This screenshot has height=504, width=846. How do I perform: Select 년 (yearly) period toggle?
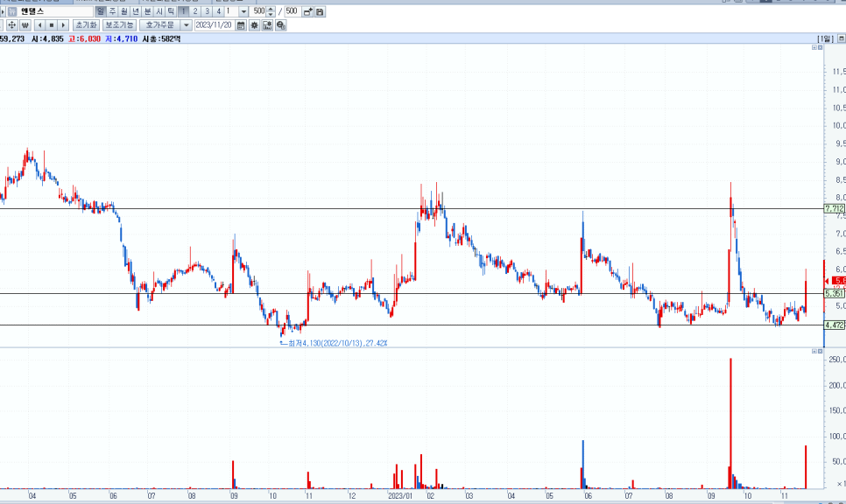coord(136,11)
